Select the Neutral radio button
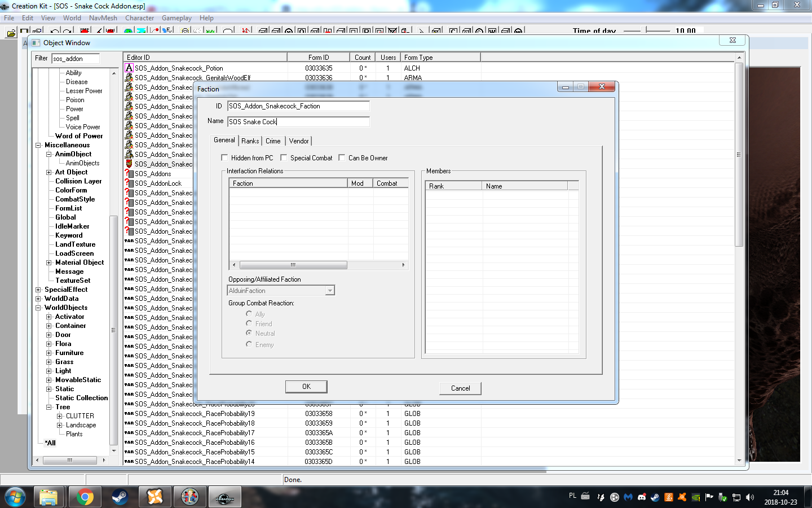Screen dimensions: 812x508 coord(249,333)
